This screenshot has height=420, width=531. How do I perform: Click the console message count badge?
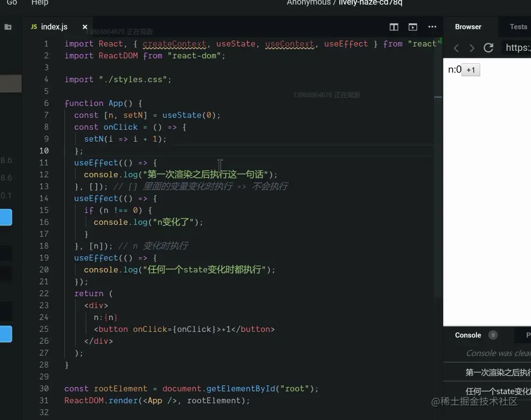pyautogui.click(x=493, y=335)
